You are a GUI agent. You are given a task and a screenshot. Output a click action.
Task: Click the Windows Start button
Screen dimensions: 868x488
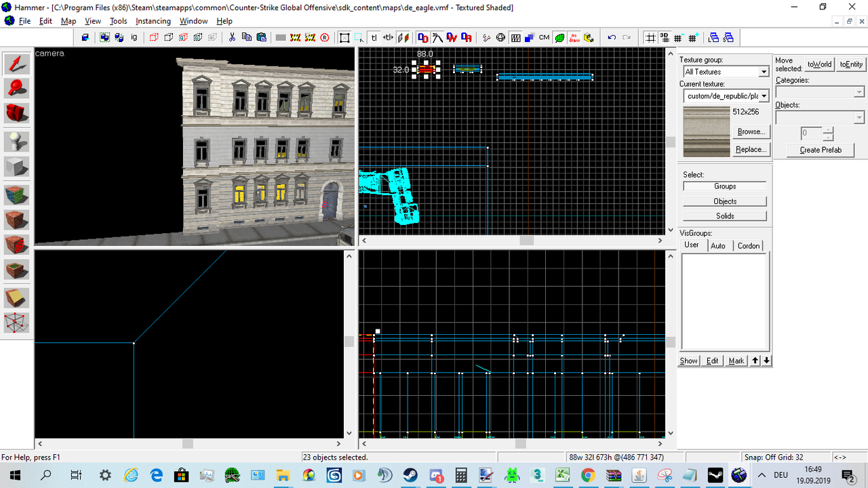[15, 475]
